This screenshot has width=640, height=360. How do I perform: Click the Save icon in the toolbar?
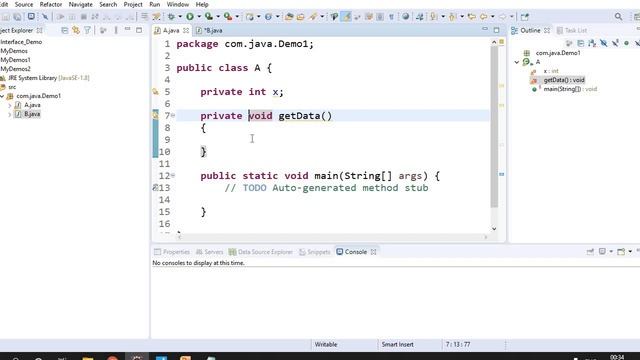[6, 17]
